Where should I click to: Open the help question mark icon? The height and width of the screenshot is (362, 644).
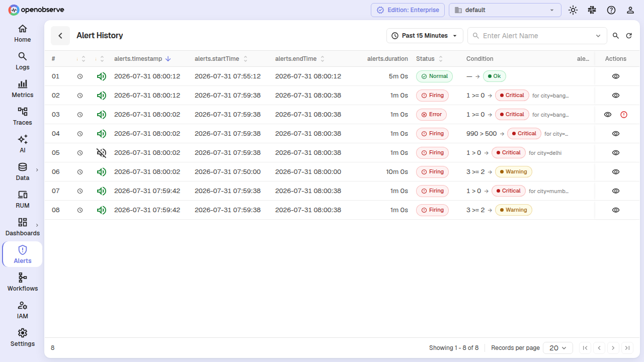(x=611, y=10)
